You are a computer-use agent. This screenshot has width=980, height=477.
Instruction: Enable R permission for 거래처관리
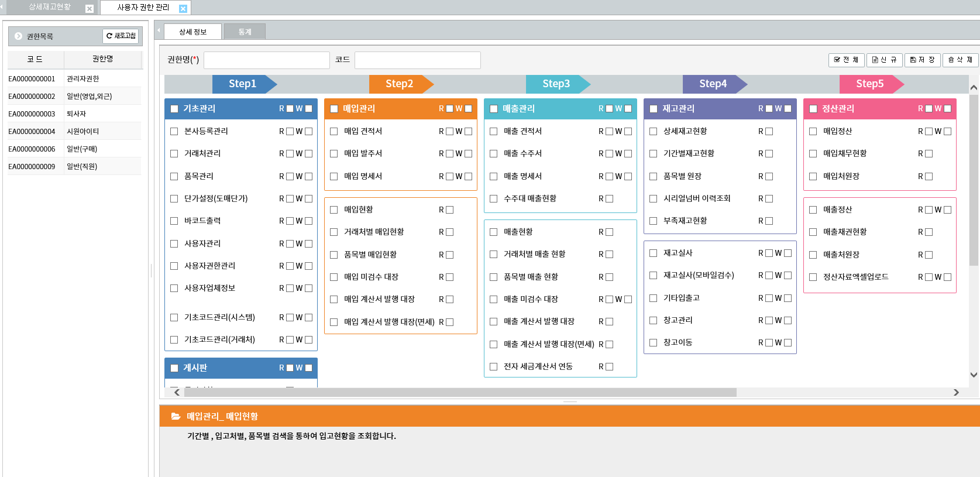click(x=290, y=154)
